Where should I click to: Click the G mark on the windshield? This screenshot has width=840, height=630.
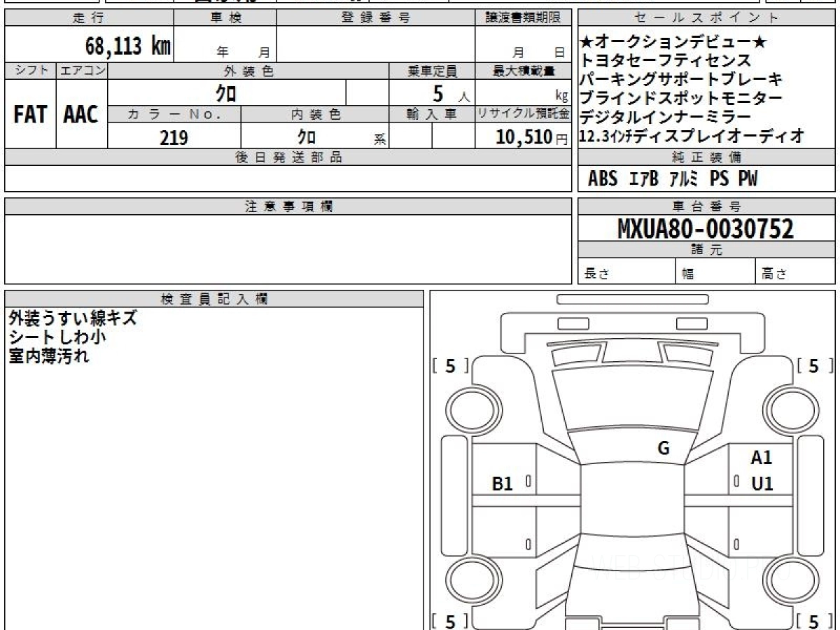coord(664,449)
